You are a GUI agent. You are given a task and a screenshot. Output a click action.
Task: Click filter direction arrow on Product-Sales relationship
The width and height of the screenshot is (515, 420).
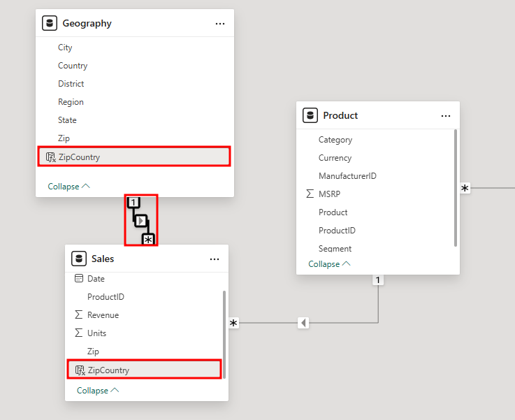(303, 323)
